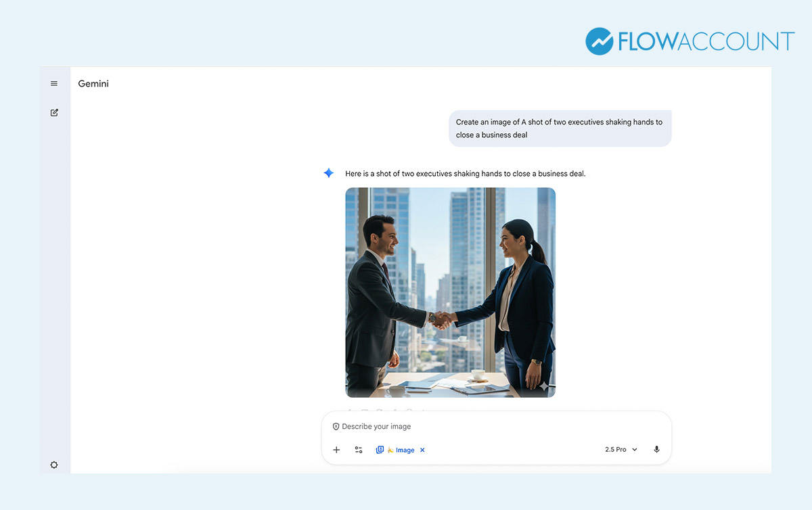Click the FlowAccount logo

(690, 41)
